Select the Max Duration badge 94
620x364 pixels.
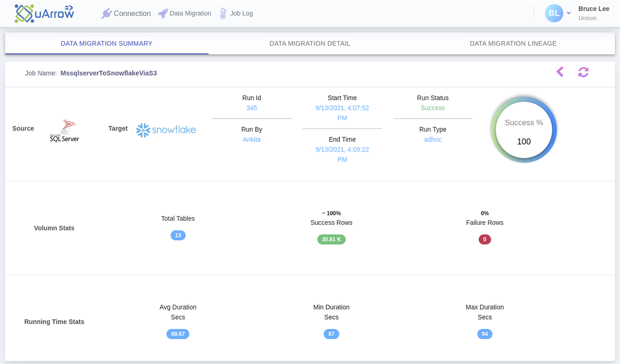(x=484, y=334)
